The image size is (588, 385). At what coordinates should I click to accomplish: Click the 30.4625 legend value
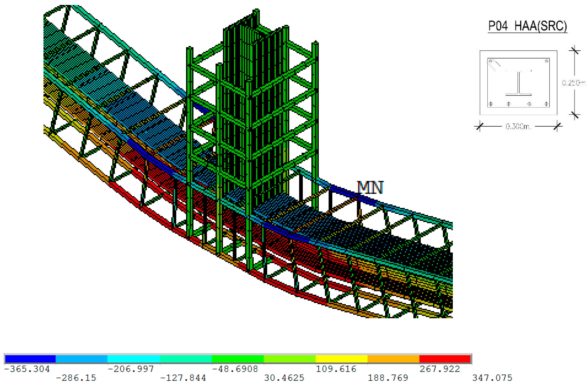click(284, 378)
